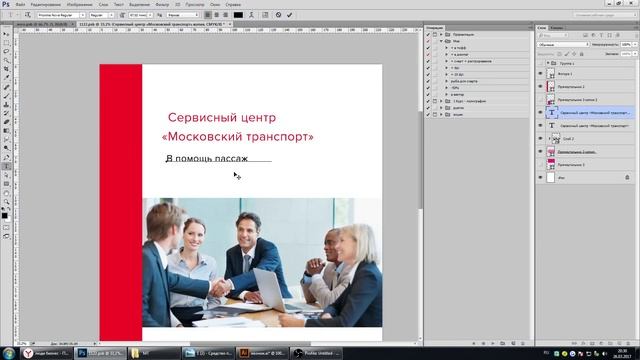This screenshot has width=640, height=360.
Task: Hide the Прямоугольник 2 layer
Action: (x=540, y=87)
